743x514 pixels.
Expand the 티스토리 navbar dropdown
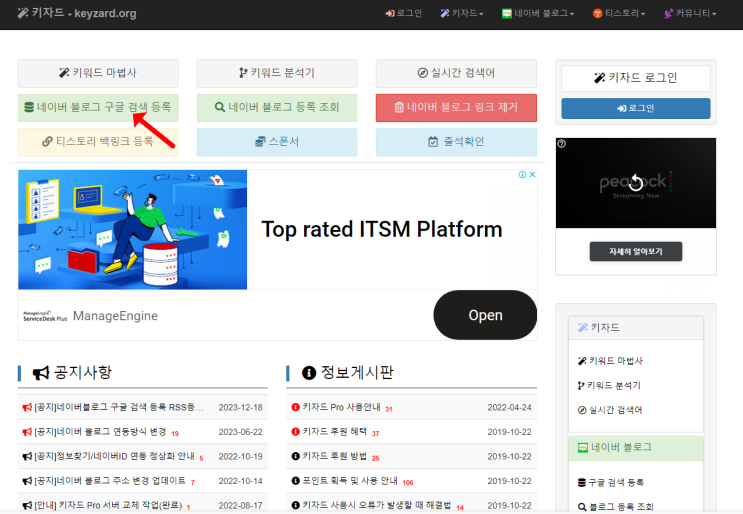click(x=619, y=13)
